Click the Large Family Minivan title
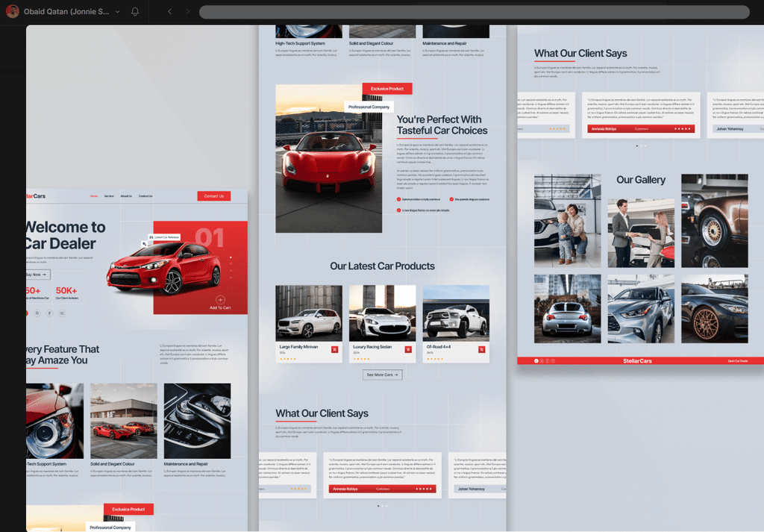This screenshot has height=532, width=764. click(x=298, y=347)
